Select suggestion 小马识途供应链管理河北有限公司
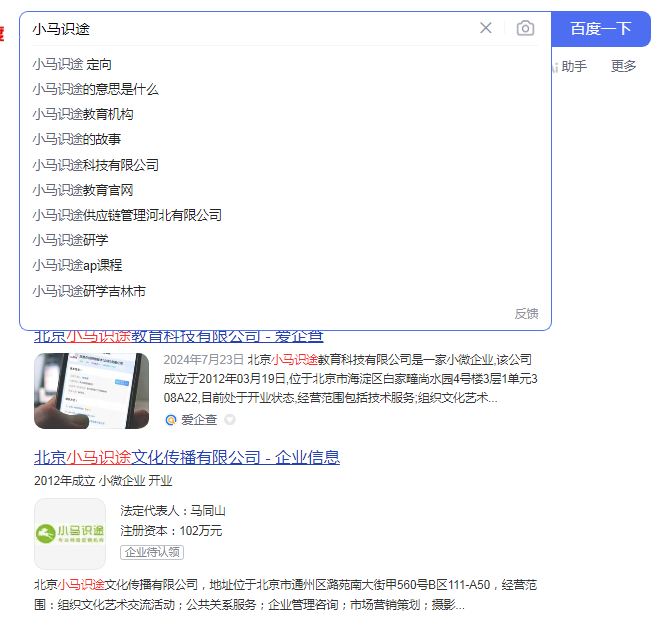Screen dimensions: 666x618 point(127,215)
